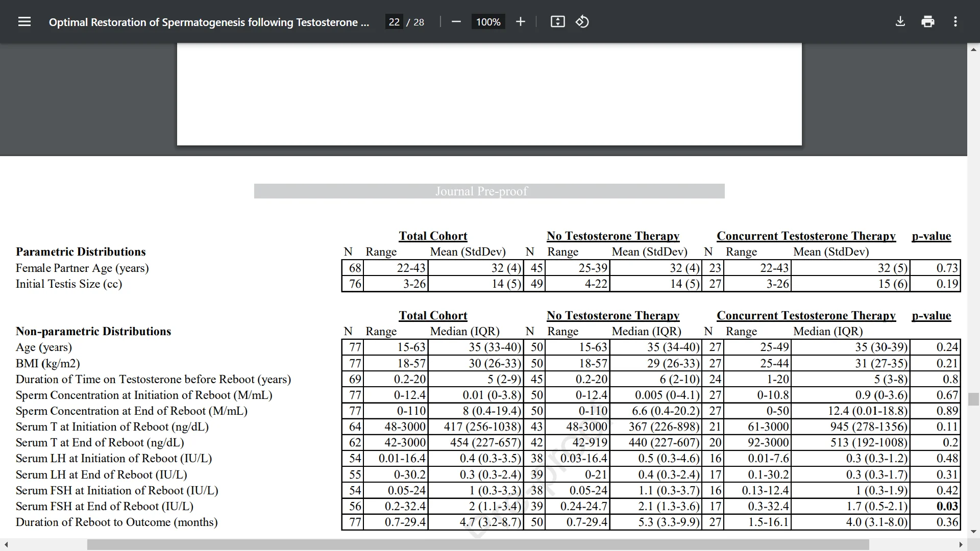
Task: Click the horizontal scrollbar thumb
Action: click(x=478, y=544)
